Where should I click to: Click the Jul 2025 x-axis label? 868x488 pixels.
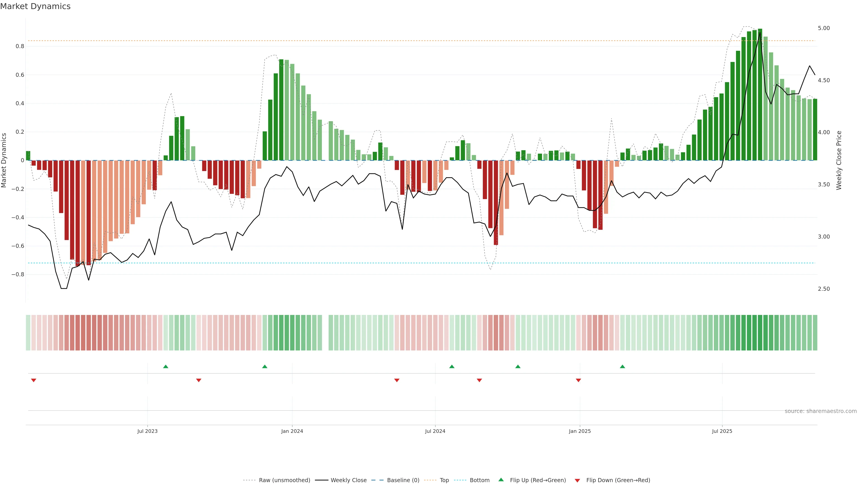722,431
